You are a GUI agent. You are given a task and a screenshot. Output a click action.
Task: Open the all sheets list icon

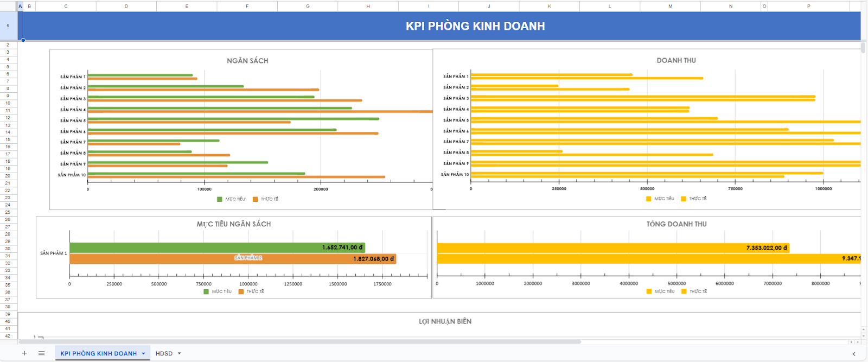(x=41, y=353)
